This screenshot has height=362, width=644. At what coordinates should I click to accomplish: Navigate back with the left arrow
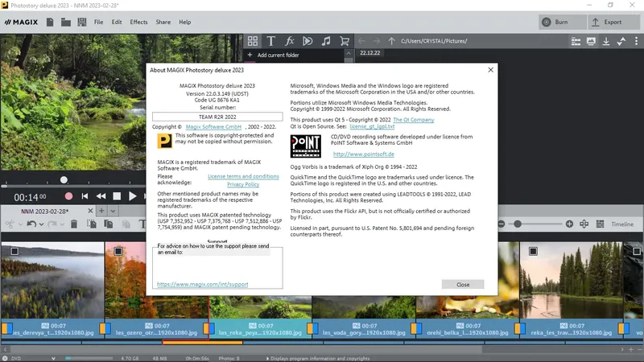click(361, 41)
